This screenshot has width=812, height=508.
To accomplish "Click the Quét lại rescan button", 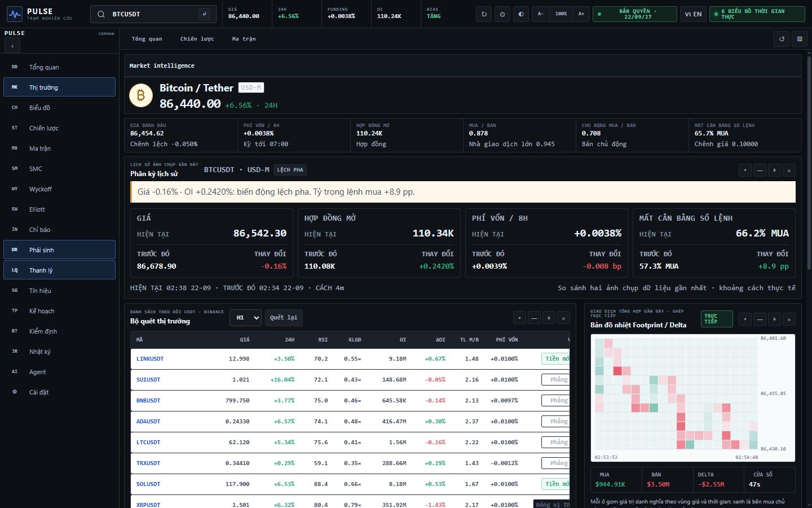I will click(x=284, y=318).
